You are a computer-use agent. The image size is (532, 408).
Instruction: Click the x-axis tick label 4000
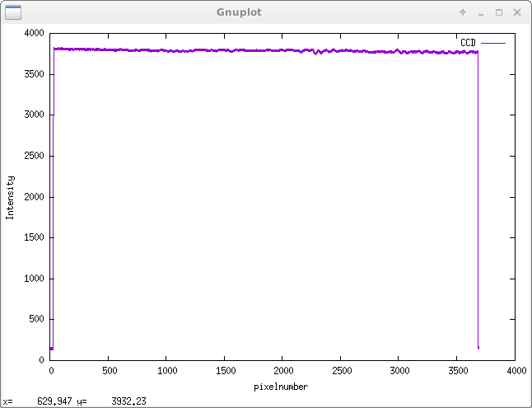coord(516,371)
